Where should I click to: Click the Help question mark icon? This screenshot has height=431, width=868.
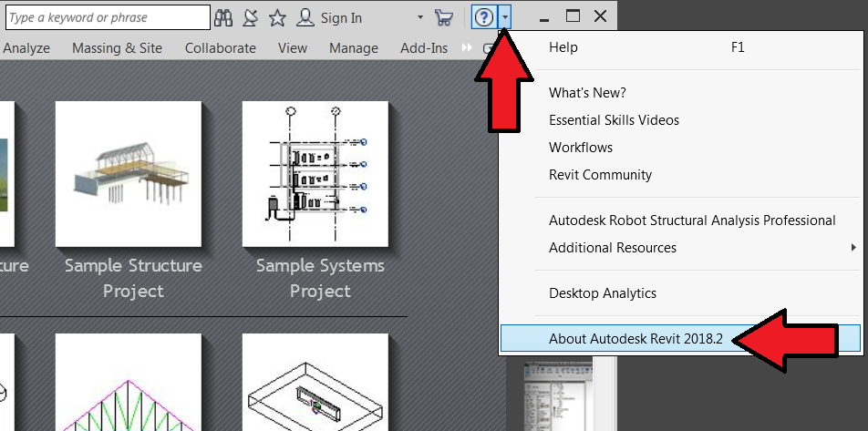[x=484, y=17]
